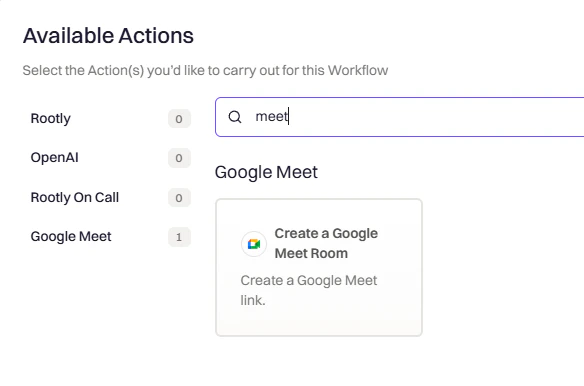Click the 'Create a Google Meet link.' description
Screen dimensions: 584x386
[x=309, y=290]
